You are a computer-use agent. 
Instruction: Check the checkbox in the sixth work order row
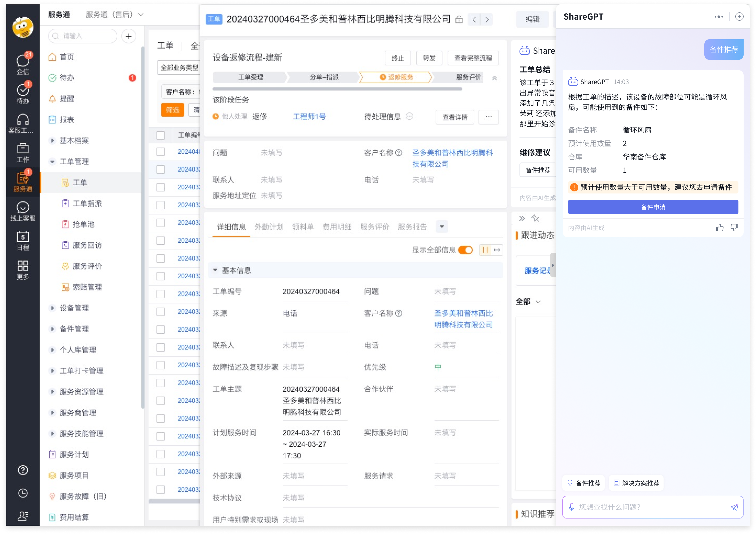point(161,240)
